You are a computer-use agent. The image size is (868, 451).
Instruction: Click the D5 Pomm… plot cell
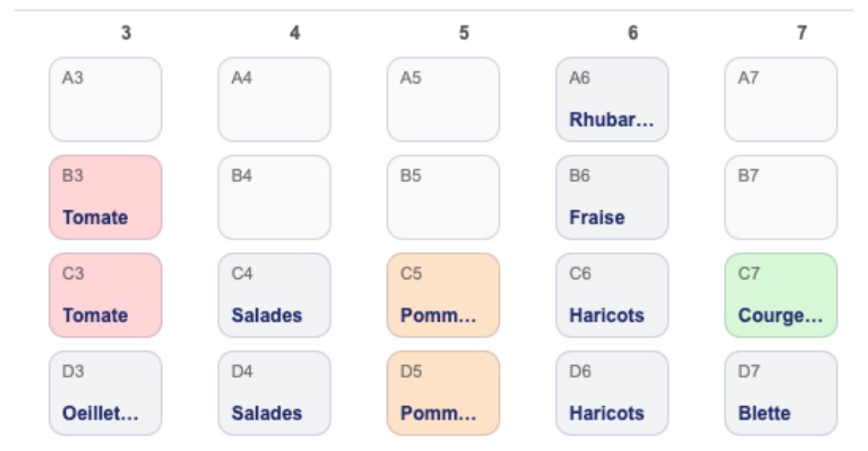443,393
